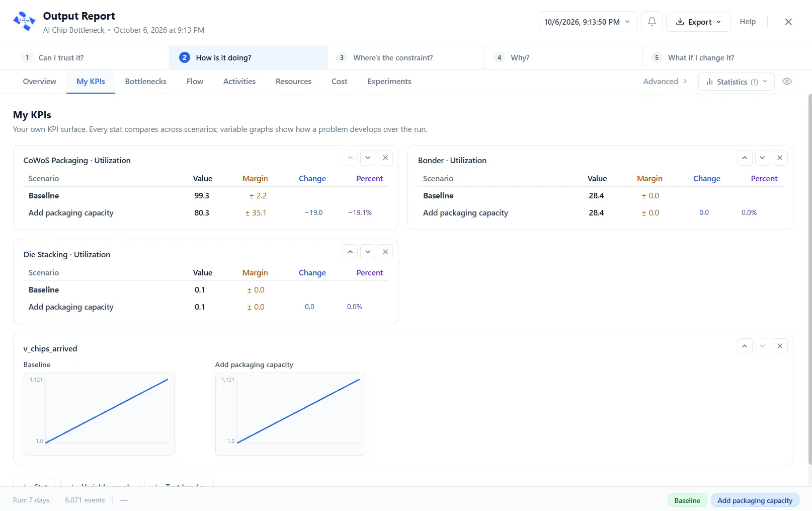Toggle the Baseline scenario chip
812x511 pixels.
pyautogui.click(x=687, y=500)
